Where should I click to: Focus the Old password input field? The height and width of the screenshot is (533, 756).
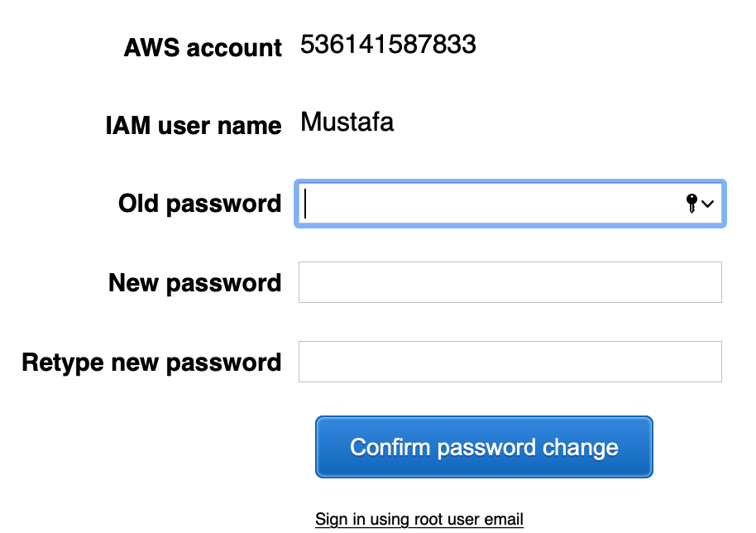488,203
